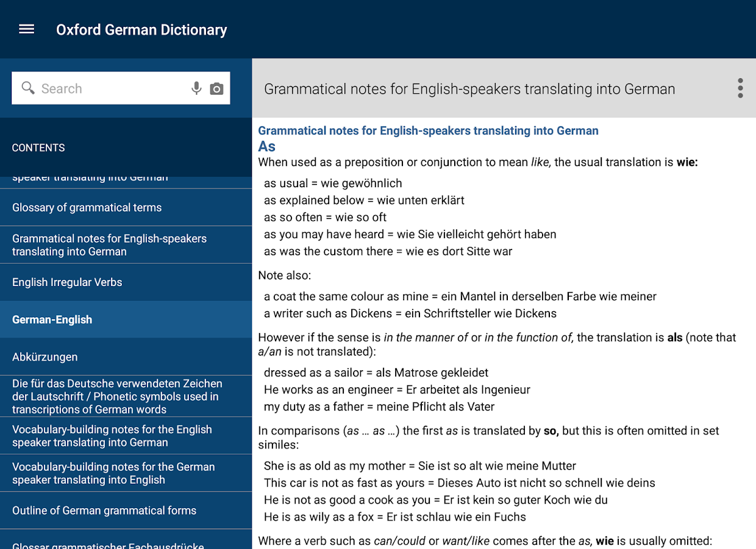Click gray title bar 'Grammatical notes' heading

point(469,89)
